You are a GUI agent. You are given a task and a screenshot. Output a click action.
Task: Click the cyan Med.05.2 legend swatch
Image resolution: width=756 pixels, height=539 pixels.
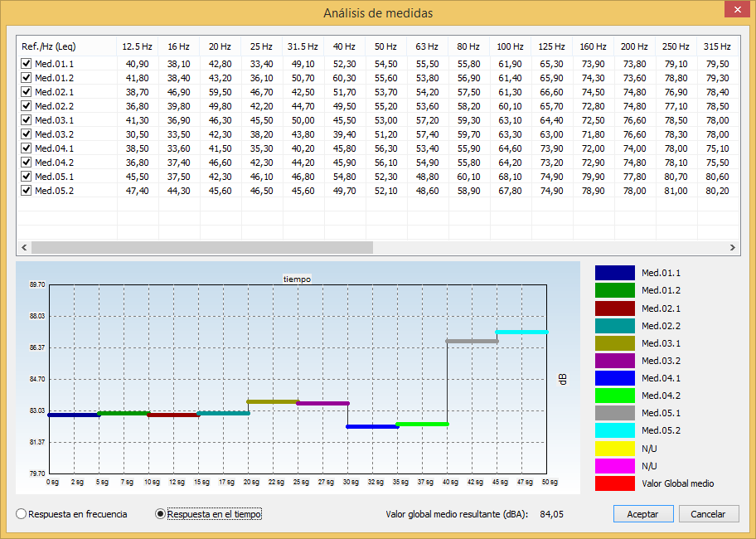pos(615,430)
